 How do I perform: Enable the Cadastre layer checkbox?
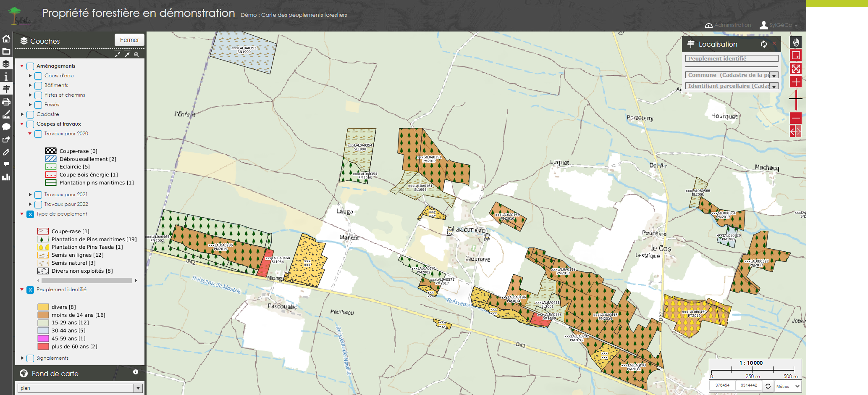coord(30,115)
